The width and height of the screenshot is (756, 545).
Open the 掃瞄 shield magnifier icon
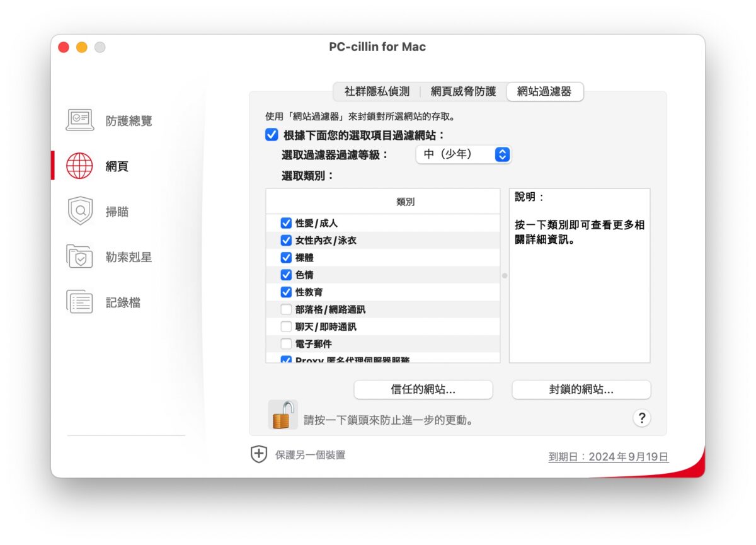tap(80, 212)
